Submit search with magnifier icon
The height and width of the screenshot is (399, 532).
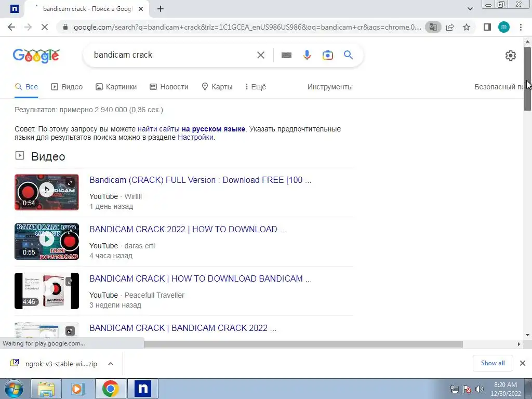tap(348, 55)
